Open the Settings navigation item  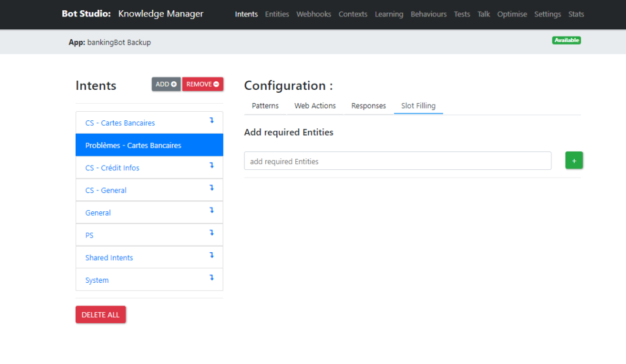point(548,15)
